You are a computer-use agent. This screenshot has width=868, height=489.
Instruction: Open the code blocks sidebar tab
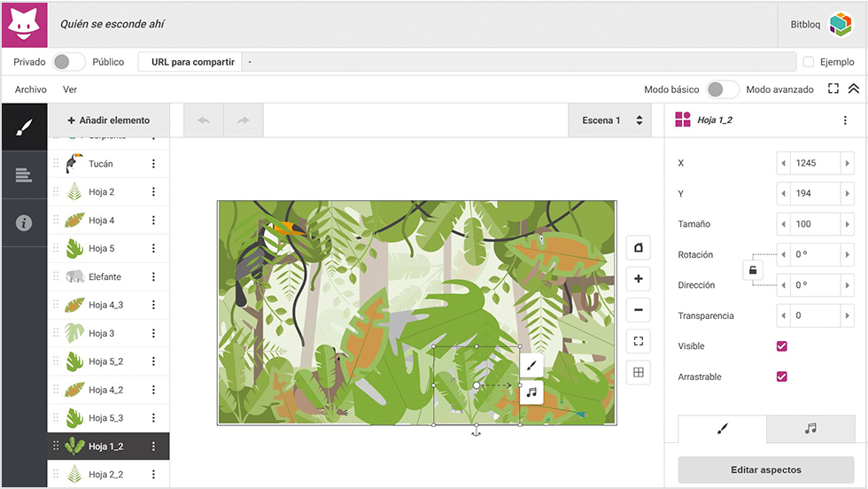[24, 175]
